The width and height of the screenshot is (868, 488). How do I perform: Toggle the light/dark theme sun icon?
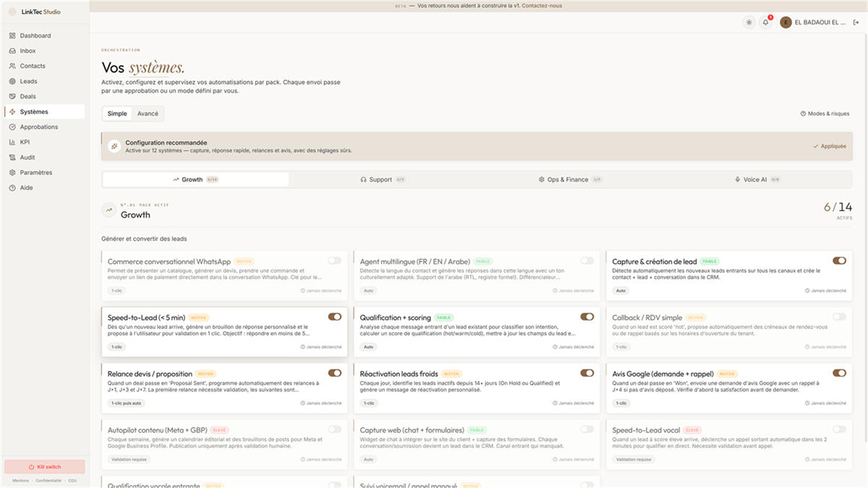[x=749, y=22]
